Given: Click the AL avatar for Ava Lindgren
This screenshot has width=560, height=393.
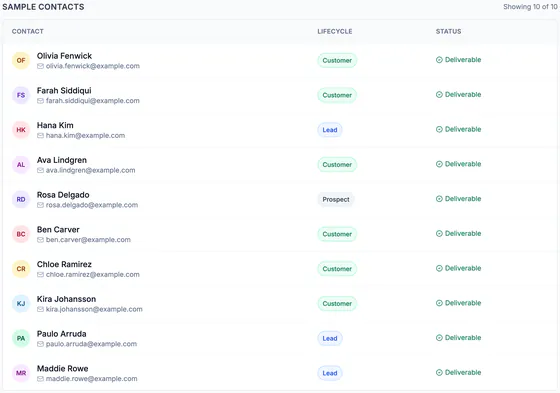Looking at the screenshot, I should (x=21, y=164).
